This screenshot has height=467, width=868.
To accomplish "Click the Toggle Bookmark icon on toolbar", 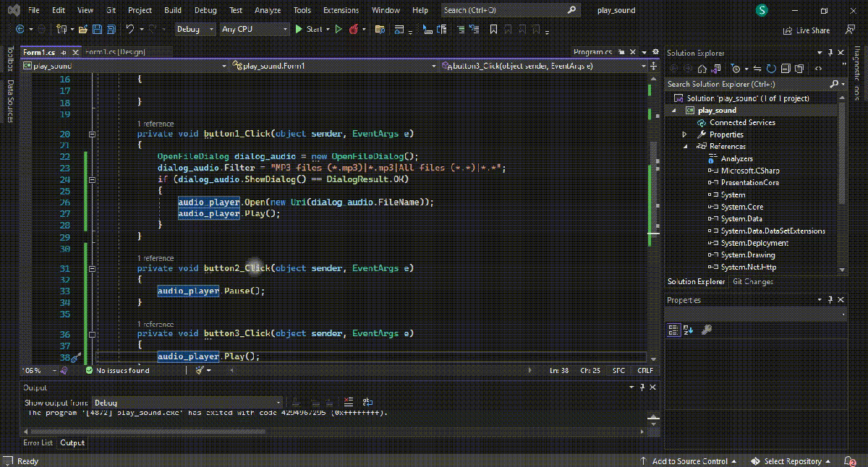I will click(494, 30).
